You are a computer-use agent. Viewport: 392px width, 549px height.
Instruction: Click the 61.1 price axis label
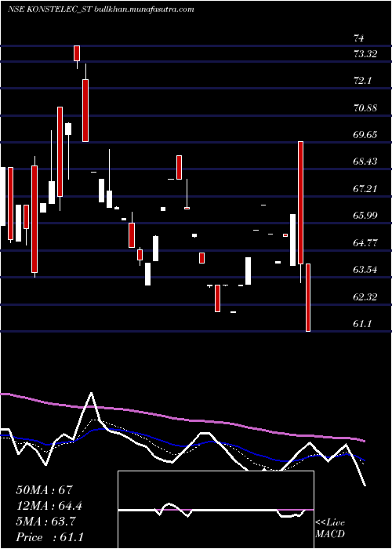point(362,324)
